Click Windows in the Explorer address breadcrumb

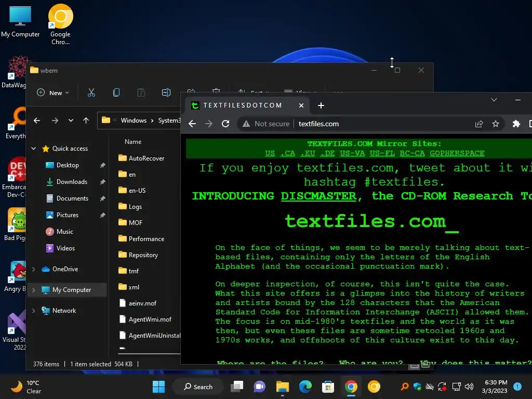pos(134,121)
